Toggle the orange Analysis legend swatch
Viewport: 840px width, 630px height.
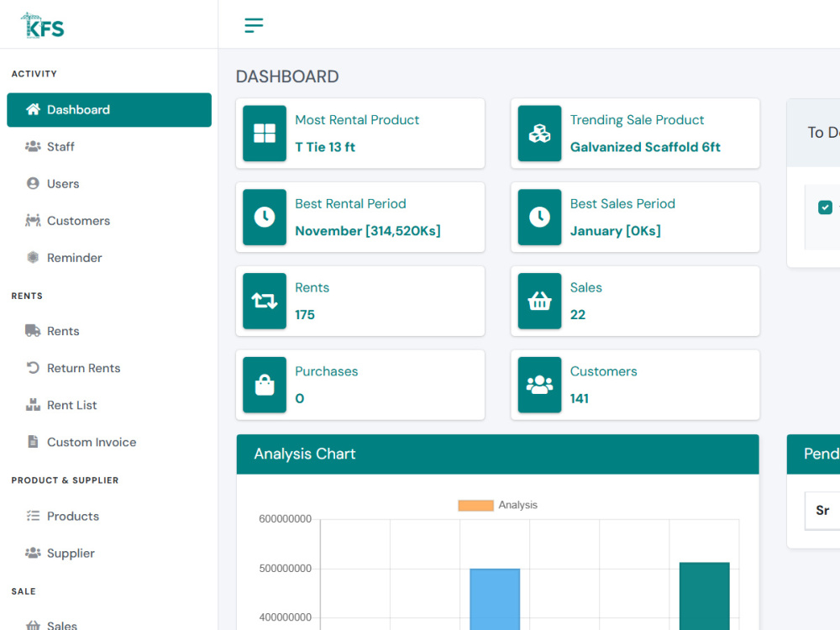[475, 505]
